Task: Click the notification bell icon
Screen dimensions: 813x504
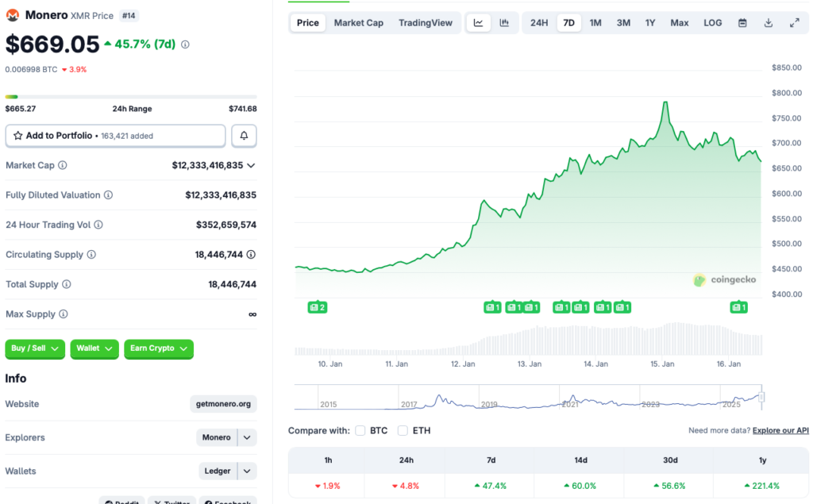Action: pyautogui.click(x=244, y=136)
